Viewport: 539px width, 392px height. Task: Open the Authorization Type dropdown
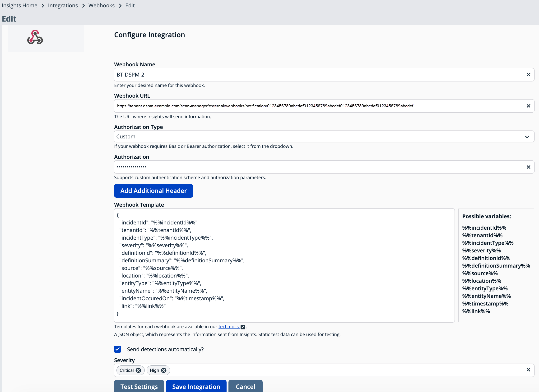pyautogui.click(x=324, y=137)
